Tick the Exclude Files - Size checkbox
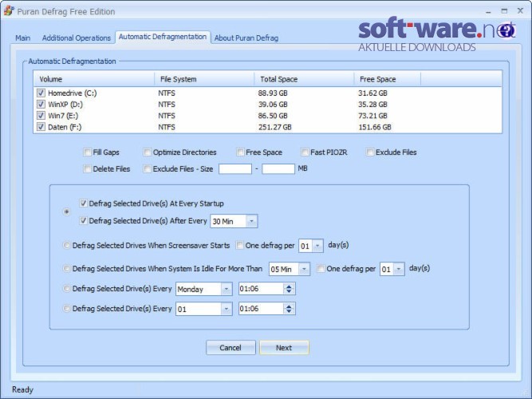Screen dimensions: 532x399 coord(147,168)
